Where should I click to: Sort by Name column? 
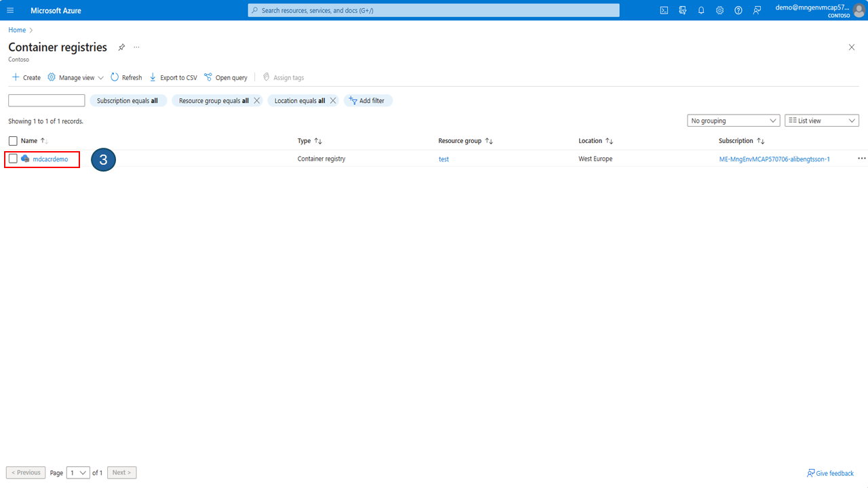tap(35, 141)
